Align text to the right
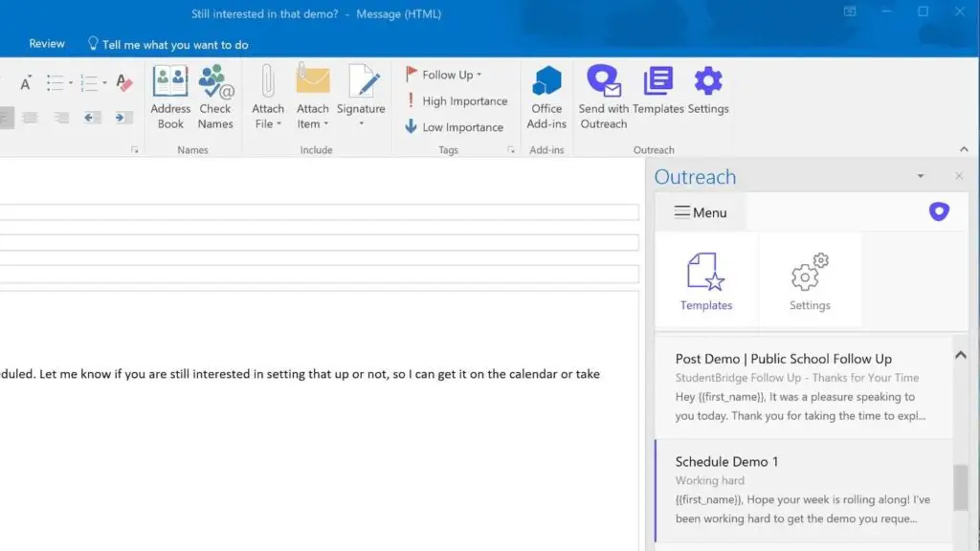Screen dimensions: 980x551 [60, 118]
